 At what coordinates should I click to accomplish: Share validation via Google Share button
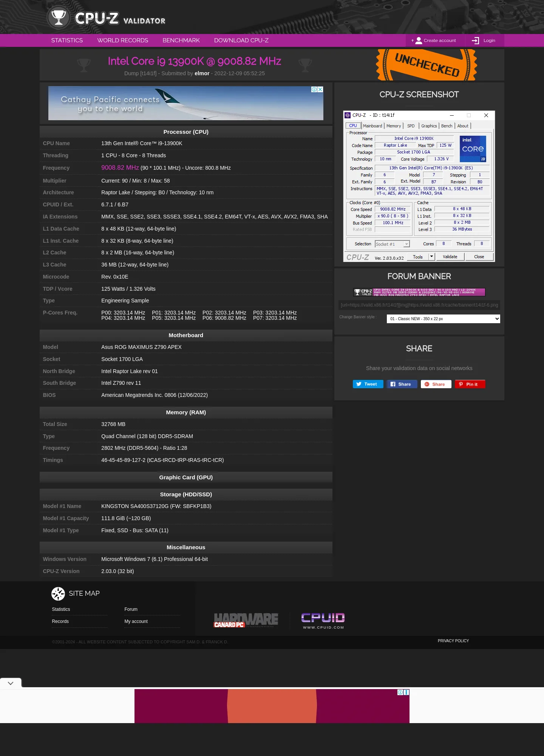coord(436,384)
